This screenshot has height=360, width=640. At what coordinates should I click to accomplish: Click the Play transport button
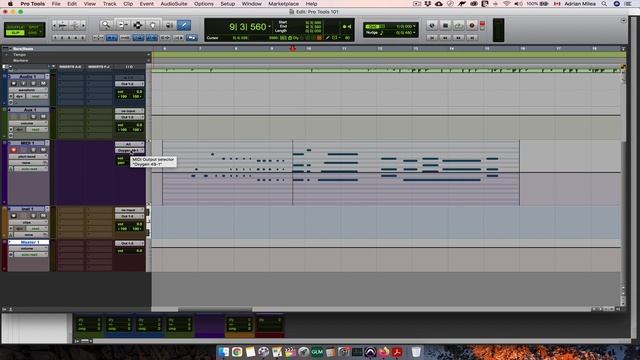point(458,26)
